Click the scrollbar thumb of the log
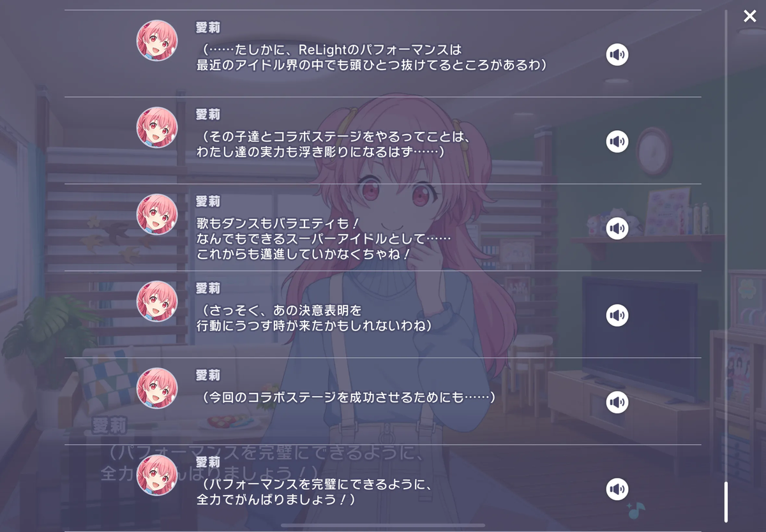Viewport: 766px width, 532px height. point(726,502)
